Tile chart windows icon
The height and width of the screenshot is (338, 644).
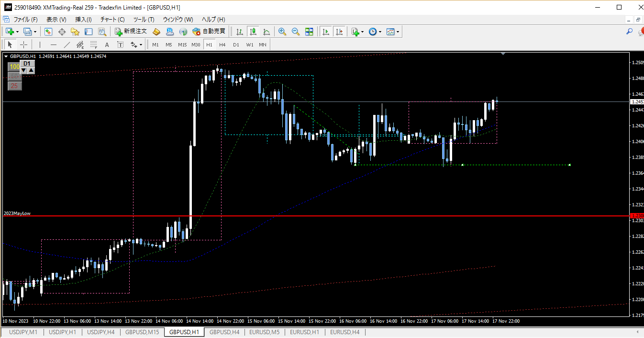click(309, 32)
